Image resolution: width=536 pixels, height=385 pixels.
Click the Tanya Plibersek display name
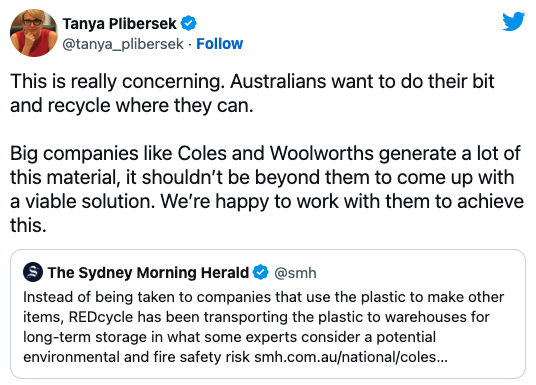(120, 24)
